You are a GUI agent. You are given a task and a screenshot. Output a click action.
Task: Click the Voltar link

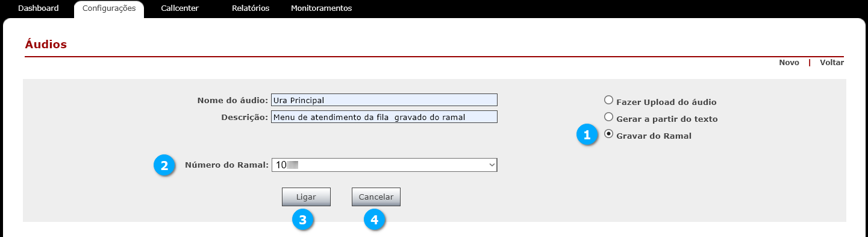[832, 62]
